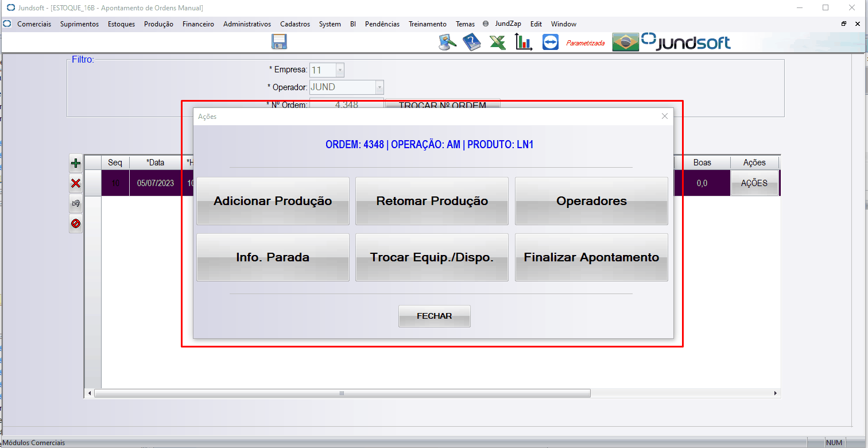
Task: Click the *Data column header
Action: [156, 163]
